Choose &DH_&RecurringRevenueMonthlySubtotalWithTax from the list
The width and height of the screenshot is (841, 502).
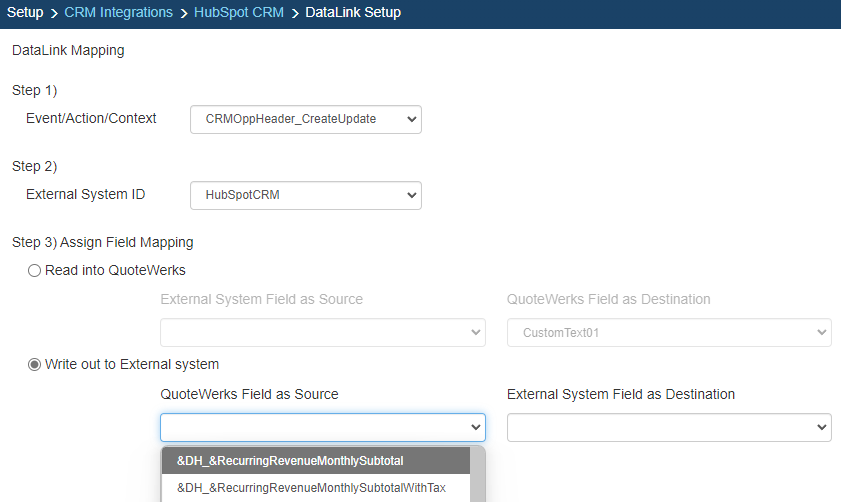(310, 488)
